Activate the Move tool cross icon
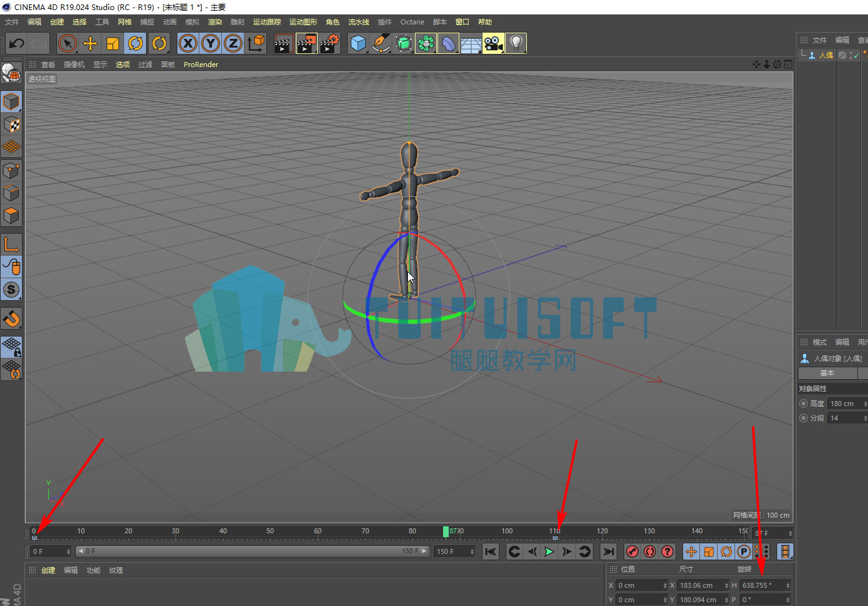This screenshot has width=868, height=606. (90, 44)
